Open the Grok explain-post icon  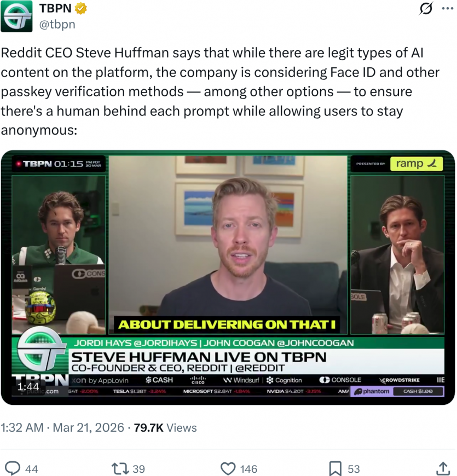[426, 8]
